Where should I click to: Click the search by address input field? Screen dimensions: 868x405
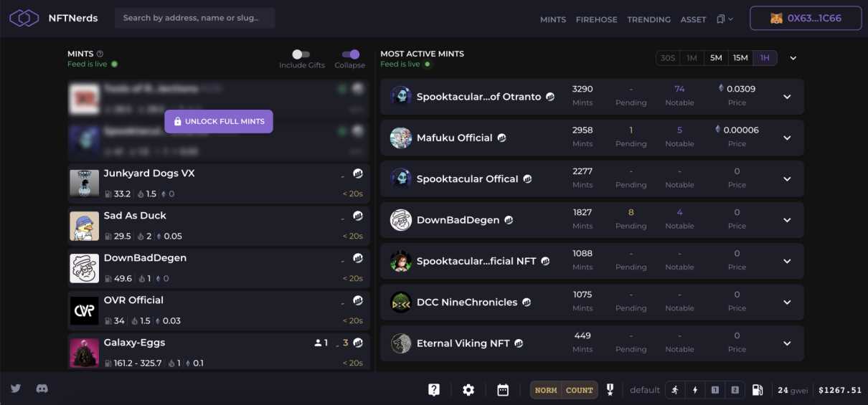pyautogui.click(x=194, y=18)
